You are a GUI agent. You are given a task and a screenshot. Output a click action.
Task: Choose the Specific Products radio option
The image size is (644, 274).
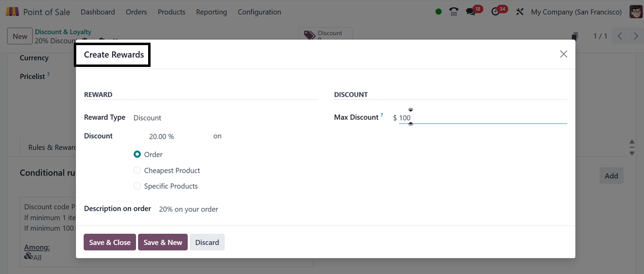[137, 186]
